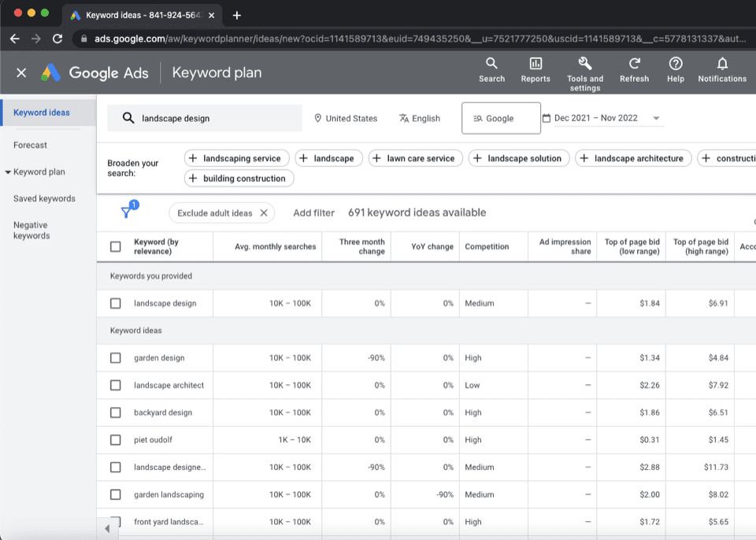Image resolution: width=756 pixels, height=540 pixels.
Task: Click the 'landscape design' search input field
Action: pos(205,117)
